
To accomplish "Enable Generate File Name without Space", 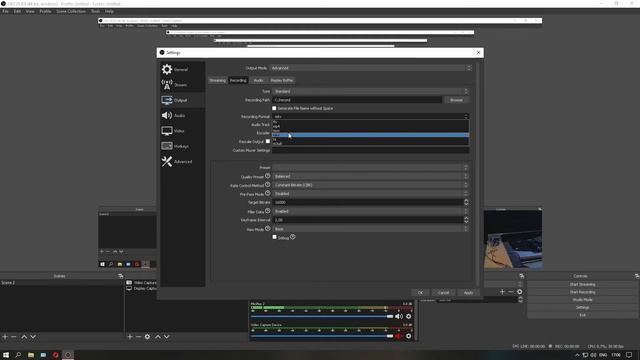I will tap(274, 108).
